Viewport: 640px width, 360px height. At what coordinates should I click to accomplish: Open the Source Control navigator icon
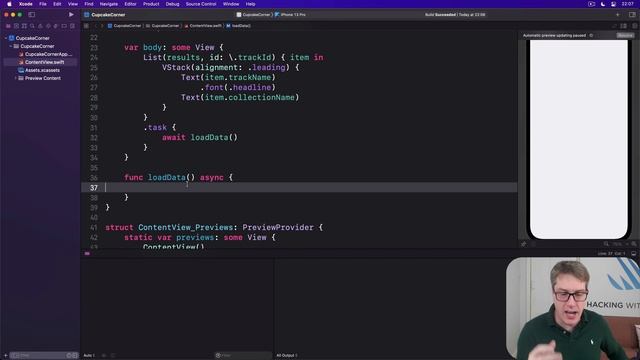pos(16,26)
